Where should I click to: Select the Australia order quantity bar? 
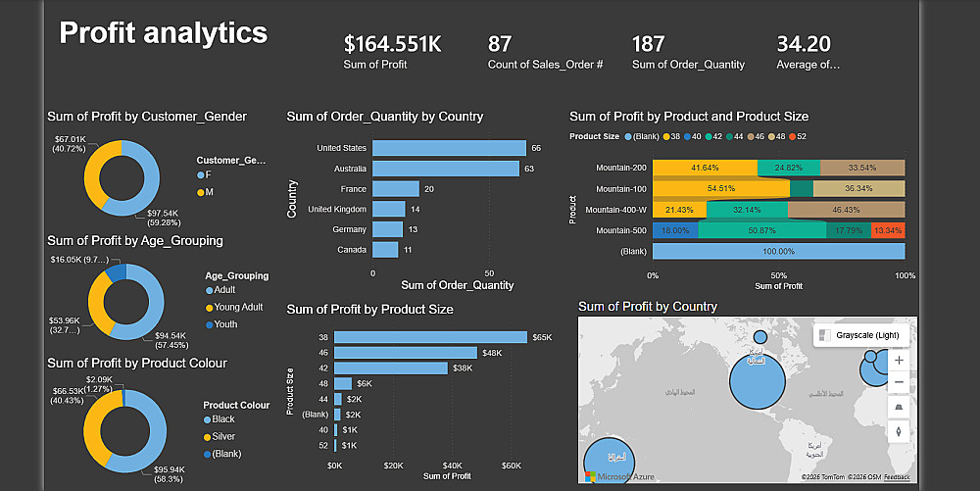pyautogui.click(x=446, y=169)
